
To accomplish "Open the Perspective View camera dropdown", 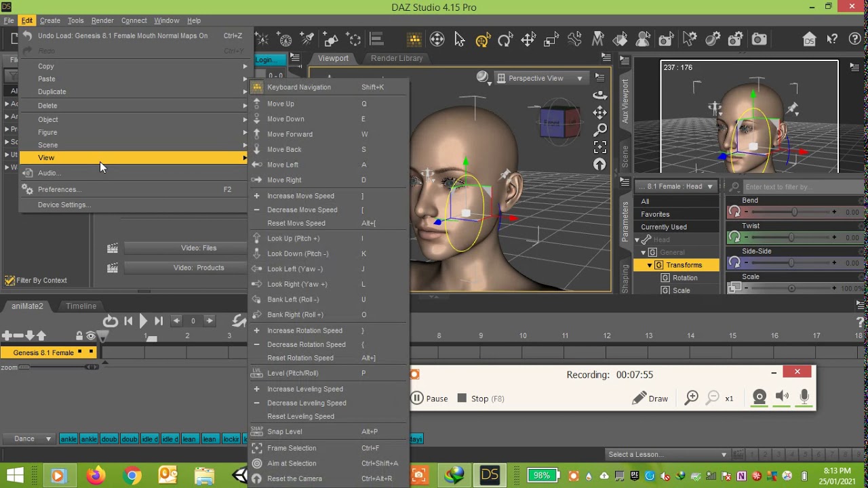I will [x=540, y=78].
